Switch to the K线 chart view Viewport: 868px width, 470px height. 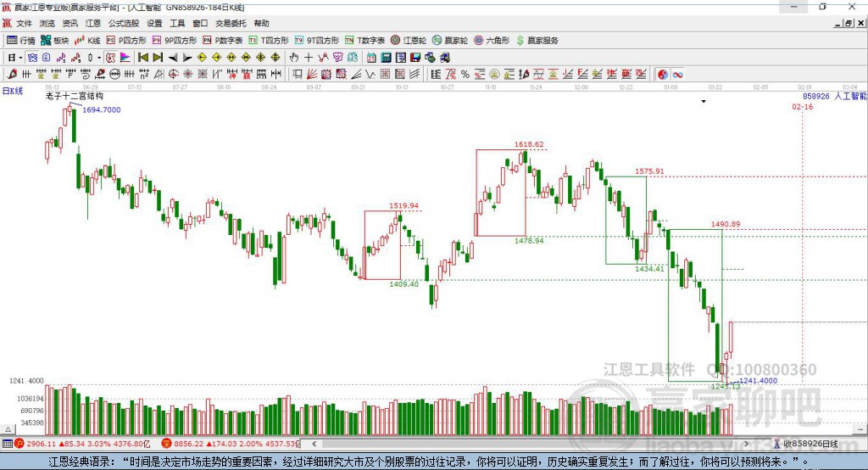pyautogui.click(x=87, y=41)
